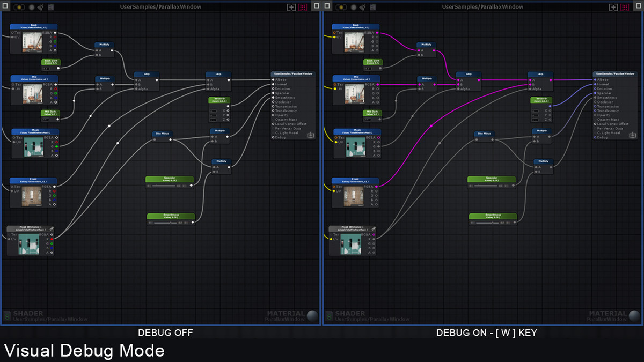Click the round circle icon in right panel toolbar

pyautogui.click(x=354, y=8)
